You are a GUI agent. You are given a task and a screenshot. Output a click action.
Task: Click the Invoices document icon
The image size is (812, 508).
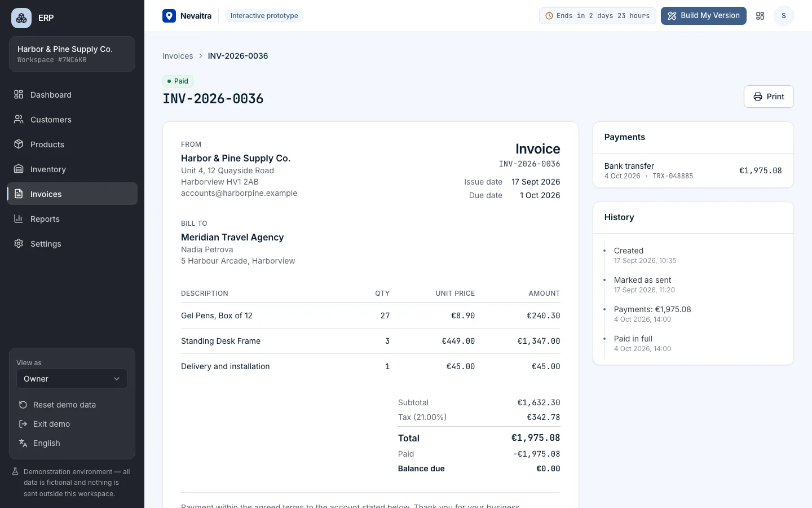19,194
